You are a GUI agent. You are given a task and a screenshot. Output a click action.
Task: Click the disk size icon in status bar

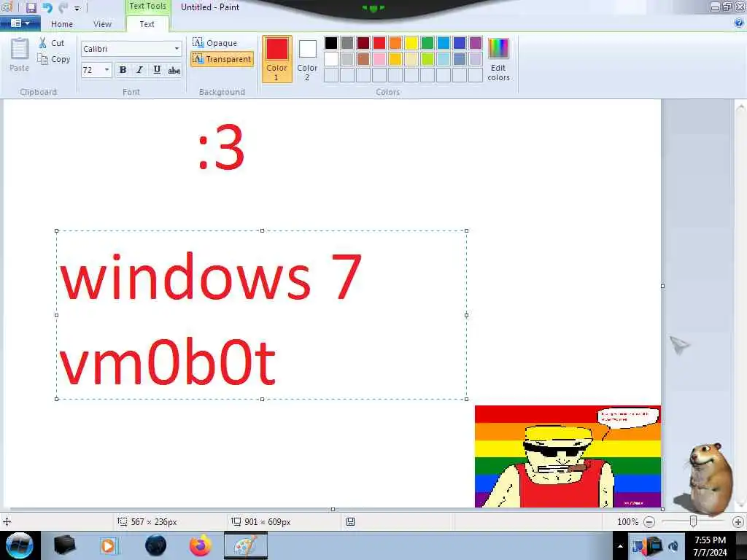(350, 522)
